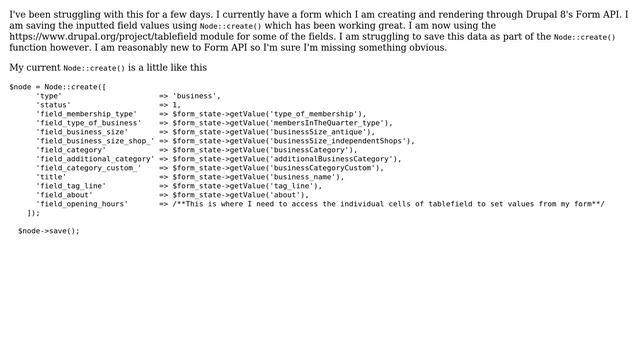The width and height of the screenshot is (640, 360).
Task: Click the 'field_business_size' key
Action: click(82, 132)
